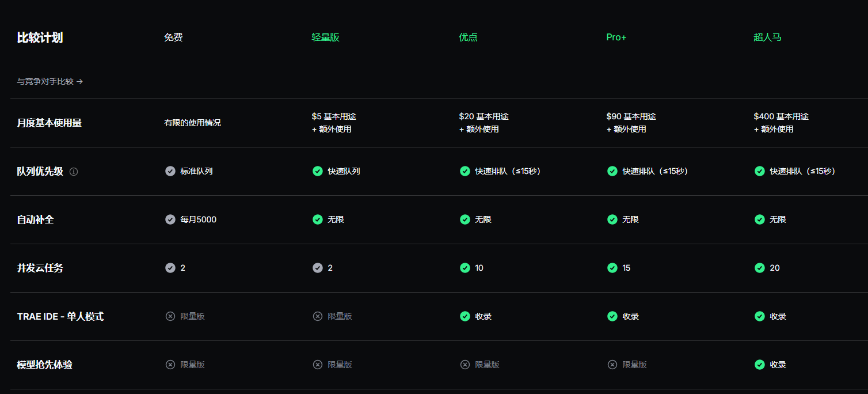Image resolution: width=868 pixels, height=394 pixels.
Task: Click the TRAE IDE - 单人模式 row label
Action: pos(60,316)
